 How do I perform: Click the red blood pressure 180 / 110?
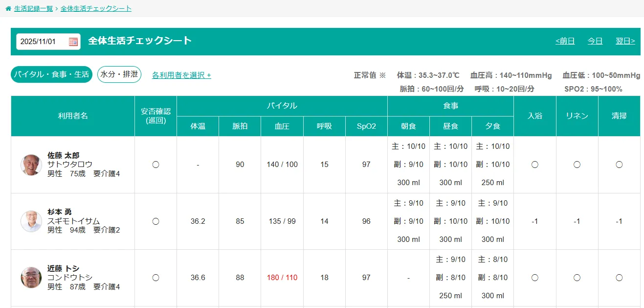click(x=282, y=278)
